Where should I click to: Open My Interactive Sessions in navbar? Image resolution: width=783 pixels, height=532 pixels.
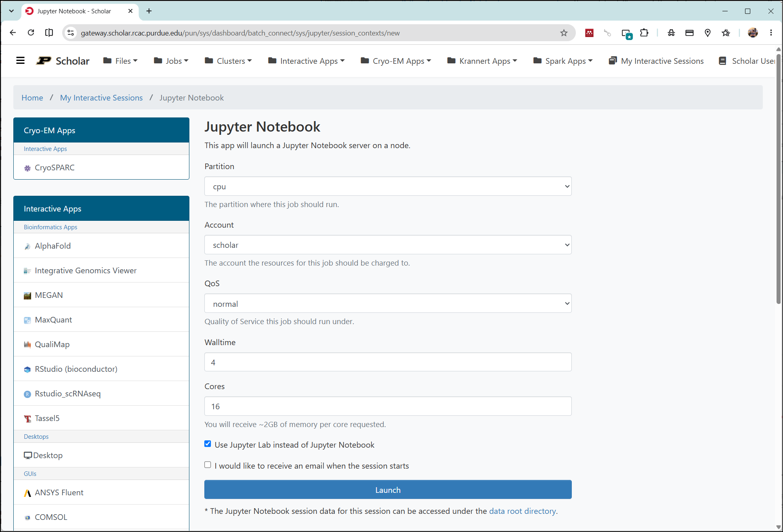(x=656, y=61)
